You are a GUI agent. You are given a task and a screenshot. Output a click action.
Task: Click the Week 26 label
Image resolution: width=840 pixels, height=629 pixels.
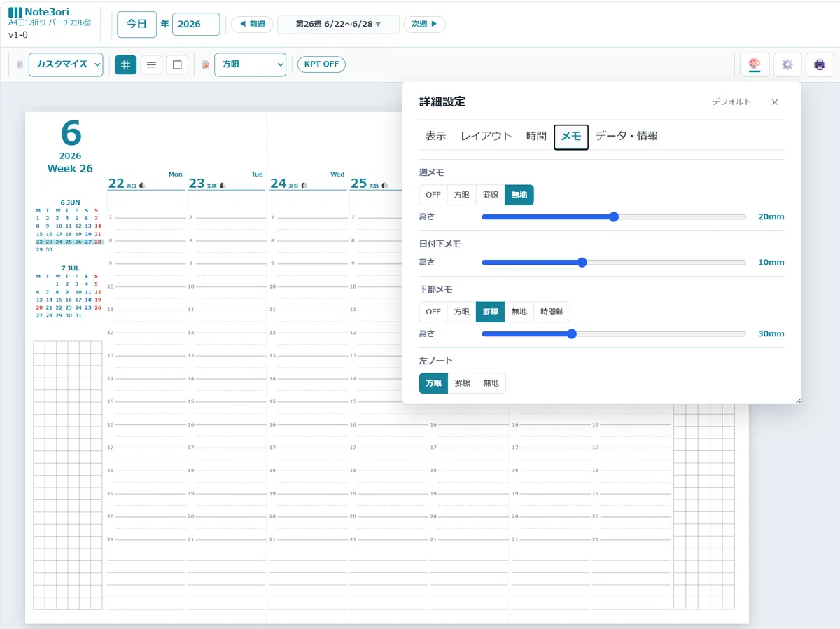pyautogui.click(x=70, y=169)
